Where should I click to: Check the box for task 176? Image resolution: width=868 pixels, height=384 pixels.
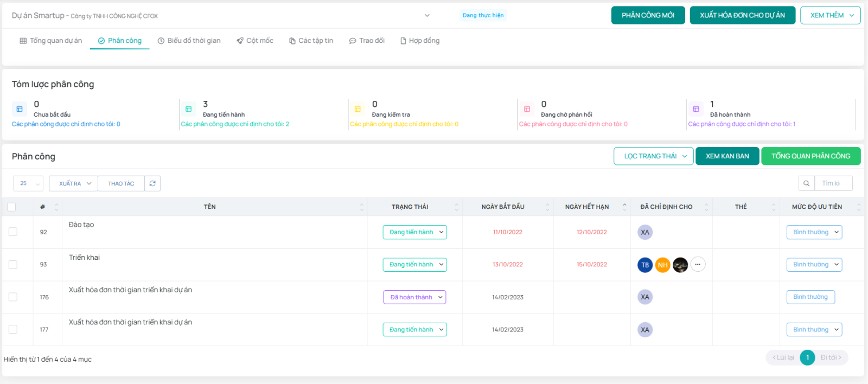[x=13, y=297]
